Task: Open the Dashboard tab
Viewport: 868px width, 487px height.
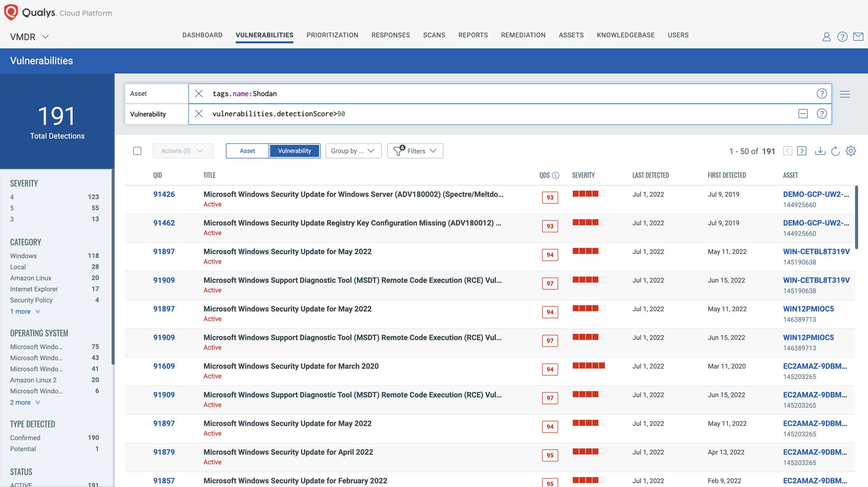Action: coord(202,35)
